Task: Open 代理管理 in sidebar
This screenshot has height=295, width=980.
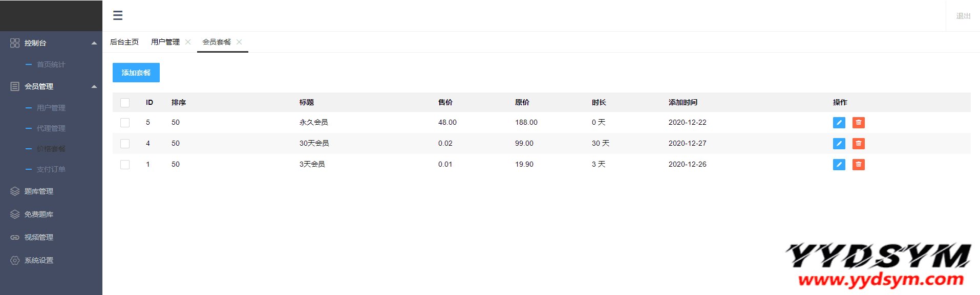Action: pyautogui.click(x=51, y=128)
